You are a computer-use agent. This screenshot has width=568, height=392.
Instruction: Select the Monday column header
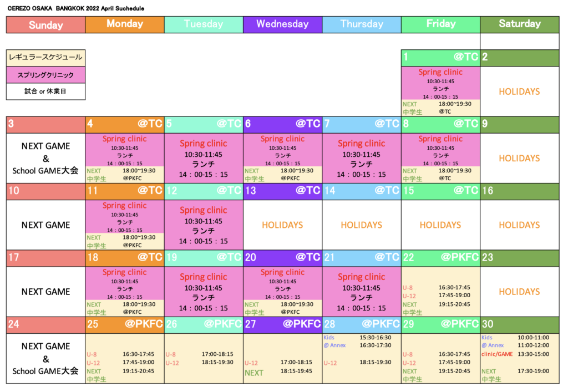pyautogui.click(x=124, y=24)
